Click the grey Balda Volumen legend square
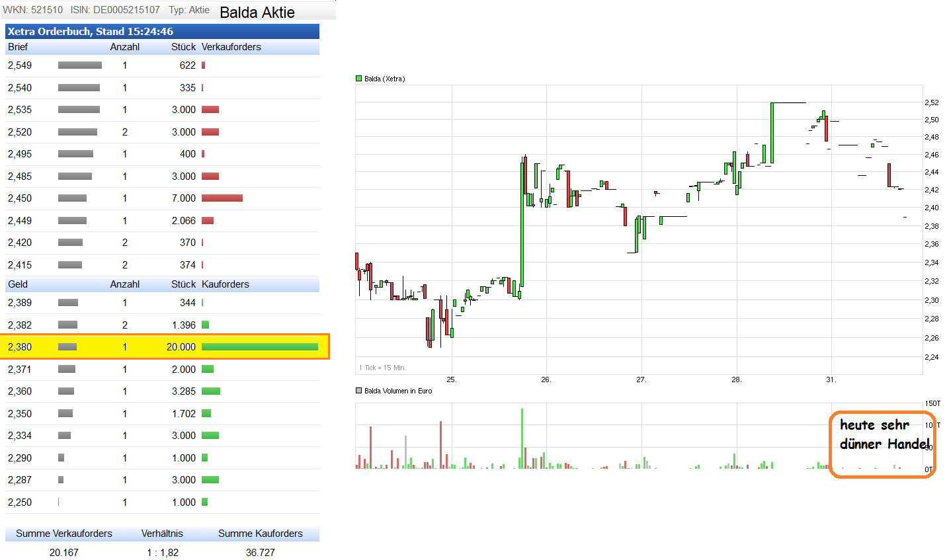The height and width of the screenshot is (560, 949). coord(359,391)
